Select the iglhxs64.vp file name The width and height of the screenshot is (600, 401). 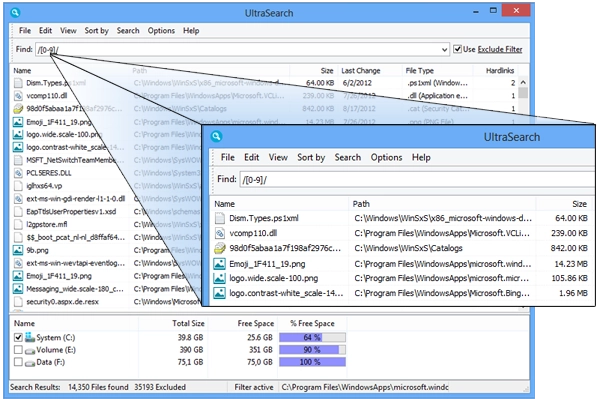click(x=44, y=186)
